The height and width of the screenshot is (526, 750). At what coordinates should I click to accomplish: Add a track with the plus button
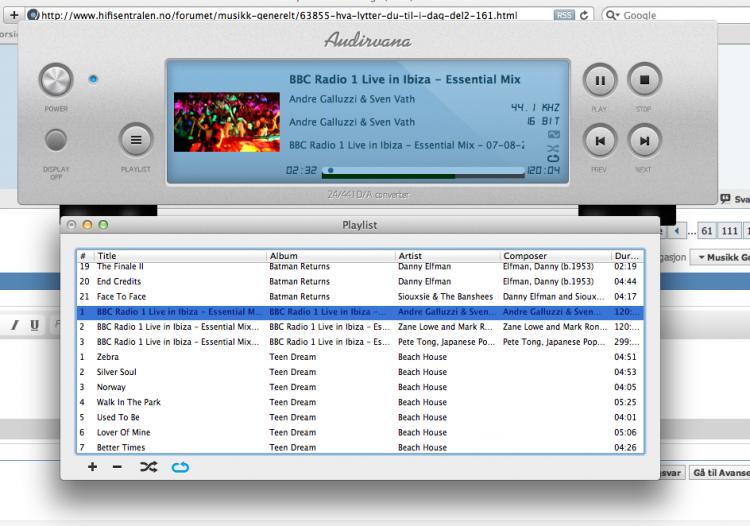click(x=92, y=467)
